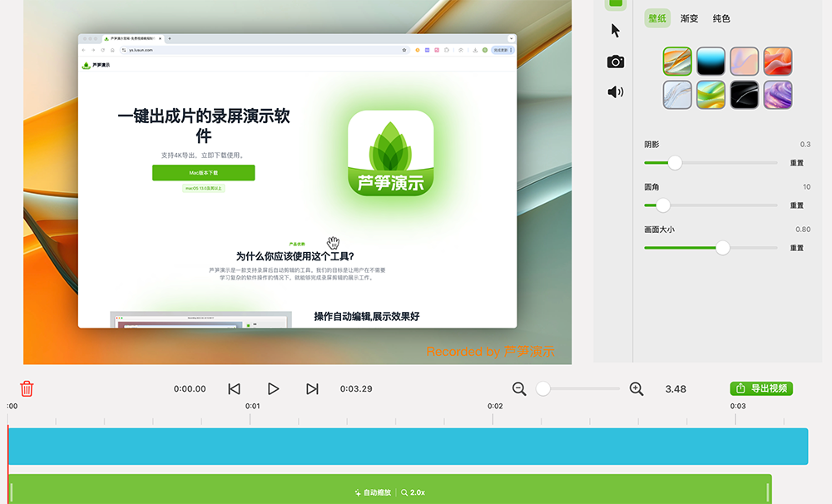832x504 pixels.
Task: Zoom out the timeline with minus magnifier
Action: (x=519, y=389)
